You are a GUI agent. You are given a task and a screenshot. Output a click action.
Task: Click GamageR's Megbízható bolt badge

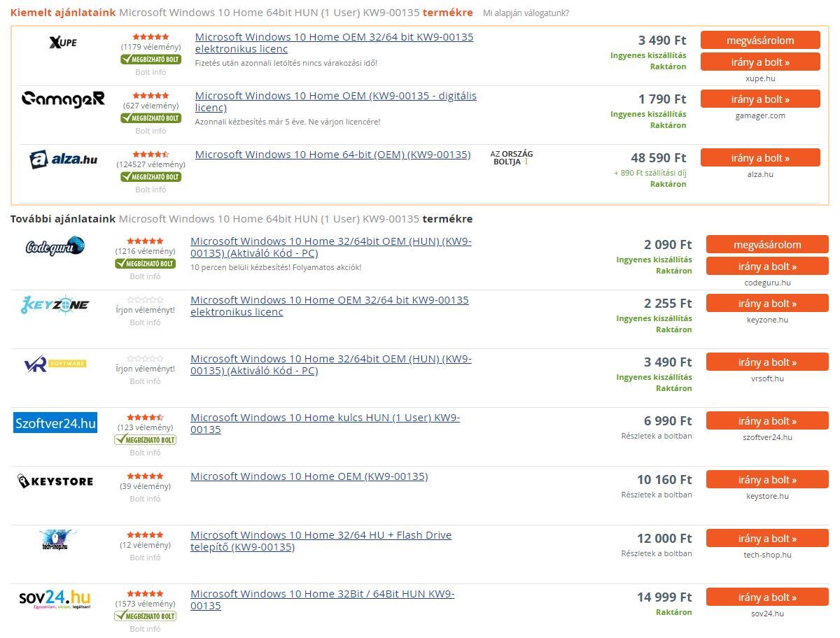coord(150,118)
